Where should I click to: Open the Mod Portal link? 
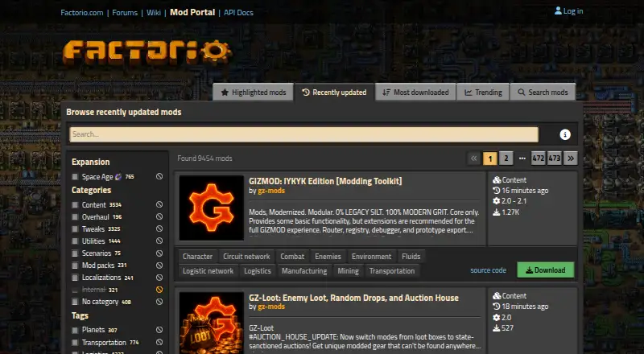coord(192,12)
